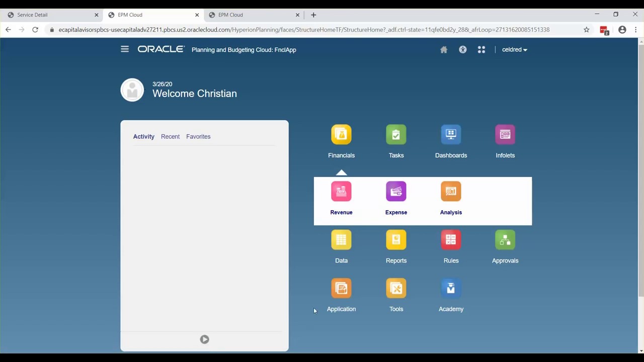
Task: Open the Tools icon
Action: pos(396,288)
